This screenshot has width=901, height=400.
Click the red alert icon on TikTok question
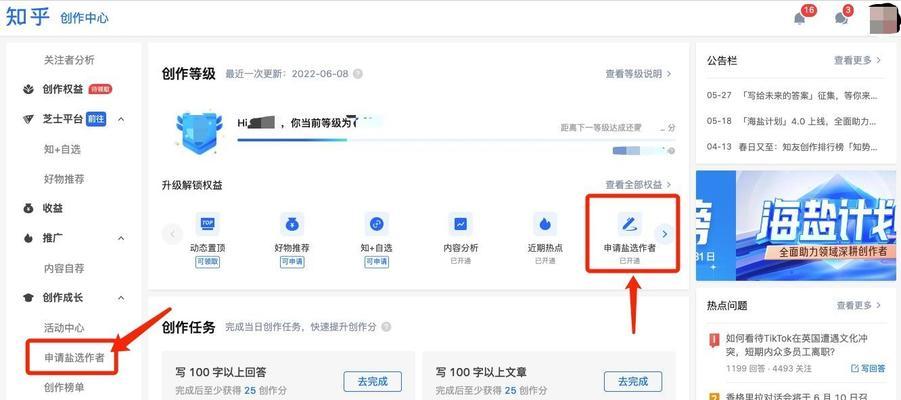(714, 339)
